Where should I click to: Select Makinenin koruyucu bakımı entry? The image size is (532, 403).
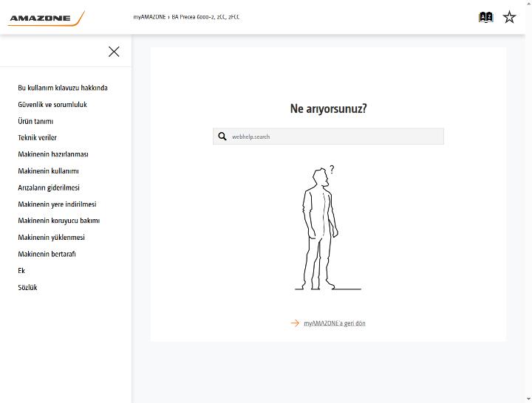(x=59, y=221)
